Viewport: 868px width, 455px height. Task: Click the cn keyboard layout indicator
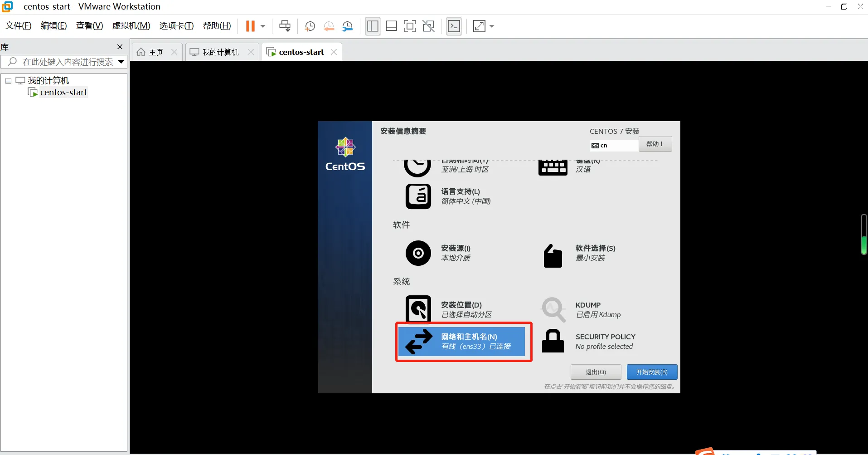coord(614,146)
